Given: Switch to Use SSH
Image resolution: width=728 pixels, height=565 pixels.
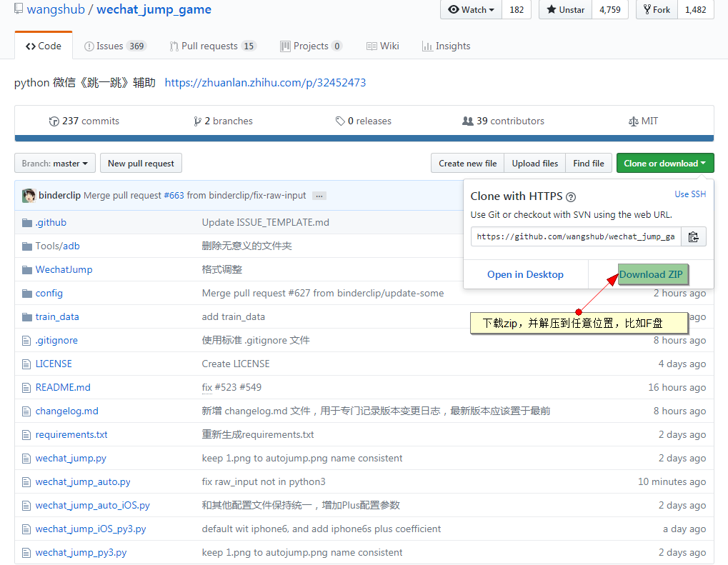Looking at the screenshot, I should tap(690, 194).
